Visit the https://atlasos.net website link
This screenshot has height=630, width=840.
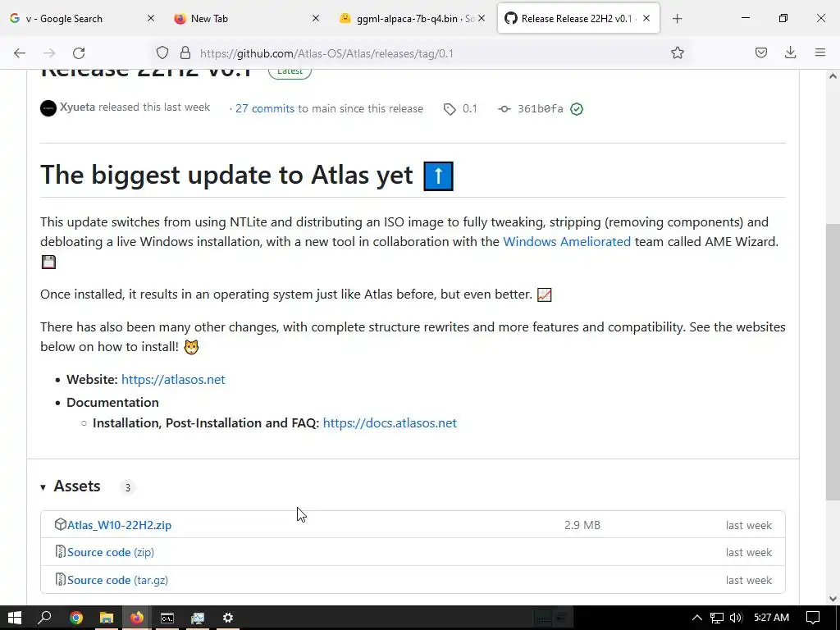(x=173, y=379)
